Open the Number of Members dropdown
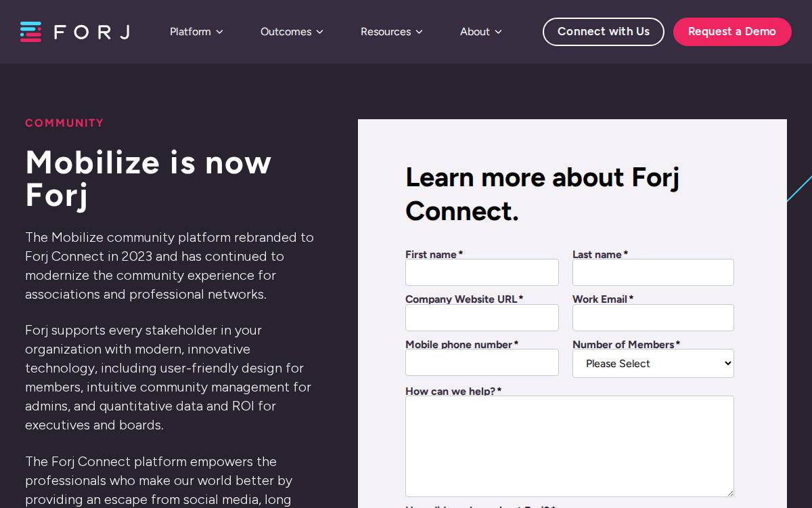The image size is (812, 508). [x=653, y=364]
